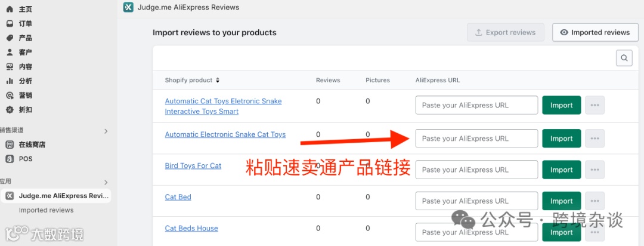Expand the sales channels chevron
The height and width of the screenshot is (246, 644).
(x=106, y=131)
